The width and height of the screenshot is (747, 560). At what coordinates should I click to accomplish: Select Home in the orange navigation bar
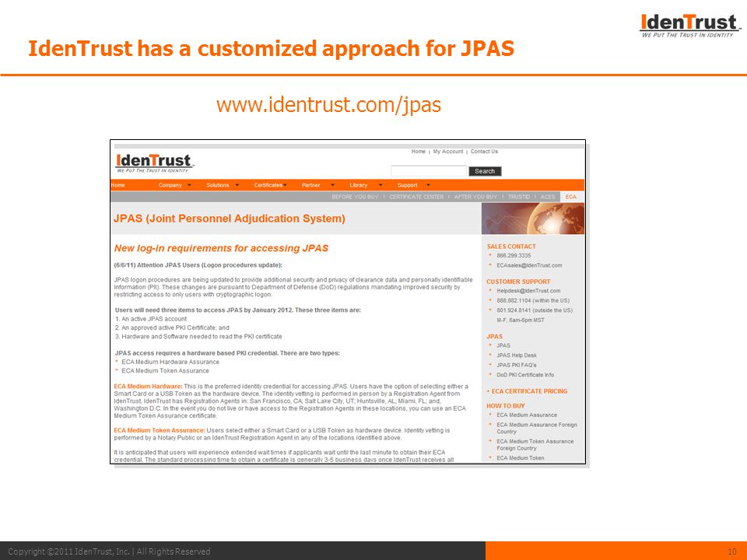click(117, 185)
